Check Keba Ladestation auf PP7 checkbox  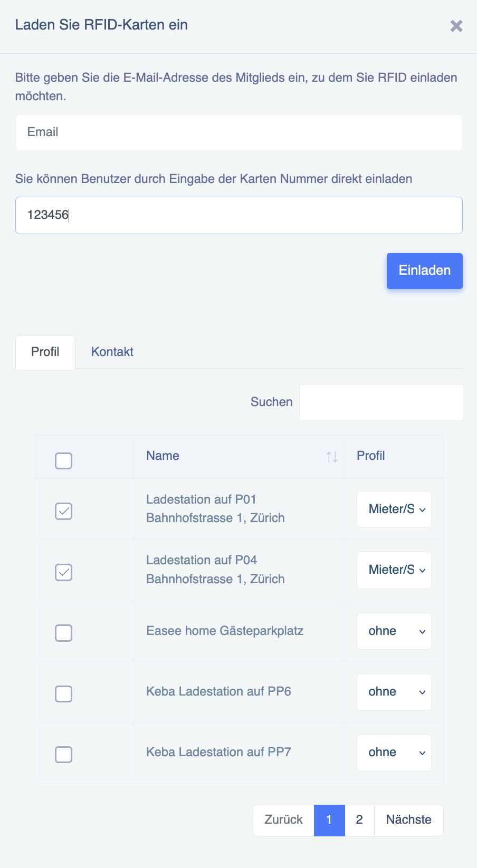pyautogui.click(x=63, y=754)
